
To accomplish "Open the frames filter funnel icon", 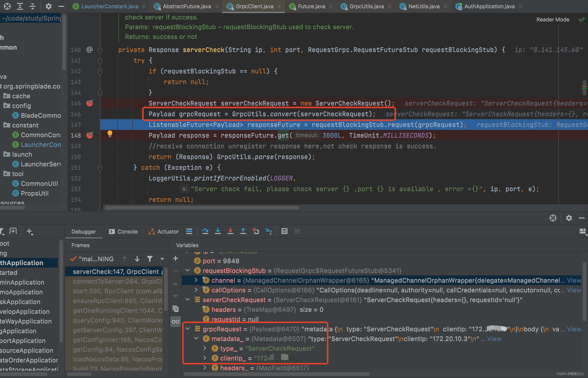I will [x=150, y=259].
